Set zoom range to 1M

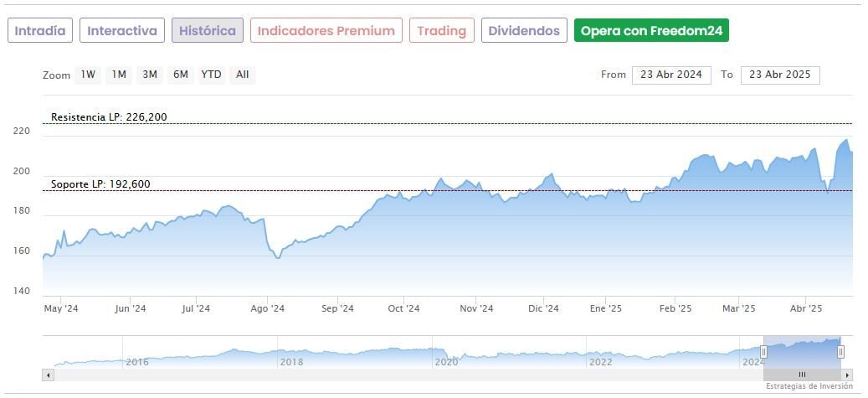tap(119, 75)
